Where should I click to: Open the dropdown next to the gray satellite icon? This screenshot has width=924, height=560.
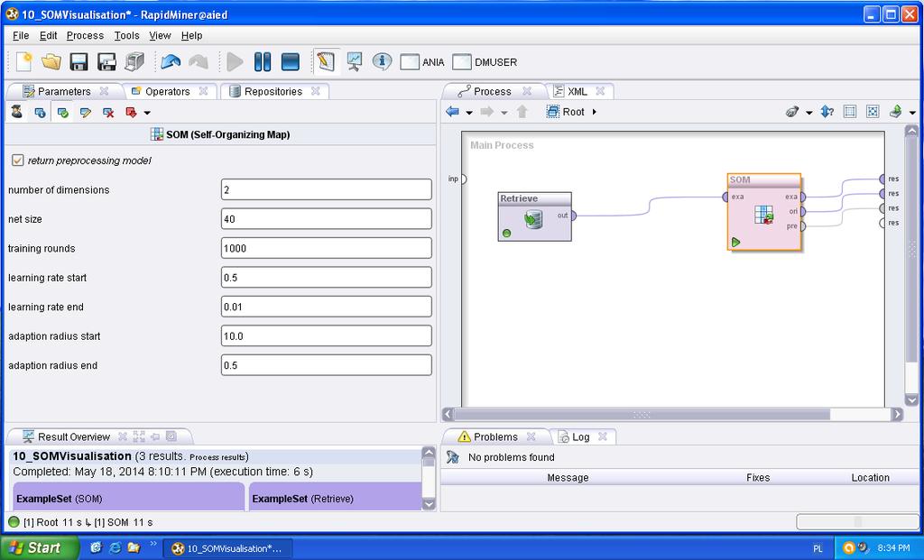pos(809,112)
